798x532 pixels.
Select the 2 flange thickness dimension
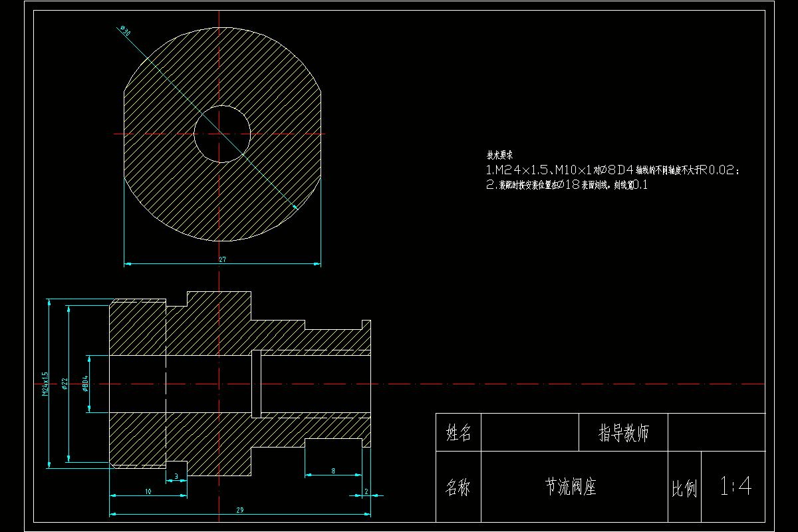point(366,491)
